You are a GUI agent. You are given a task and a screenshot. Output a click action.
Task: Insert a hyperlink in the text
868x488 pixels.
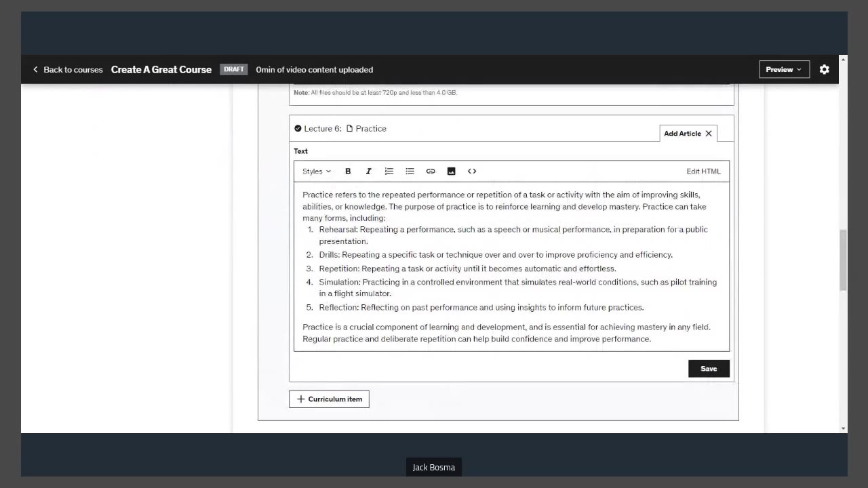click(431, 171)
